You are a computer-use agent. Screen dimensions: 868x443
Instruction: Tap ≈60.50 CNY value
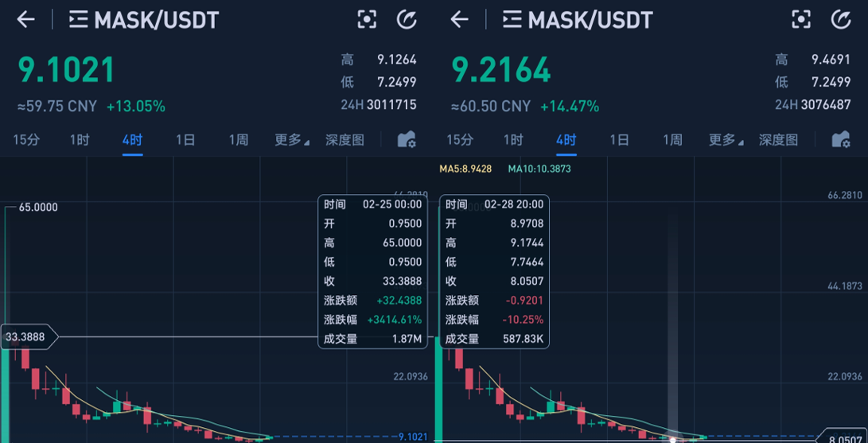point(491,107)
